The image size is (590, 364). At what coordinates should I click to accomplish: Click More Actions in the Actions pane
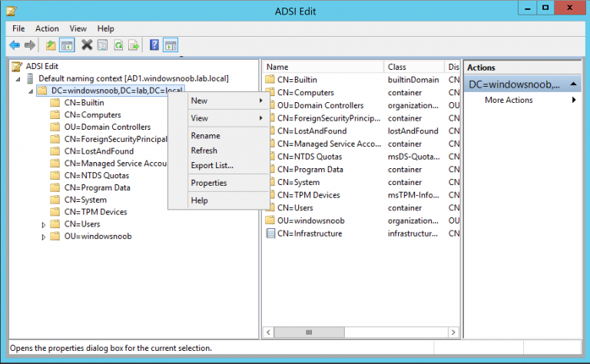509,100
